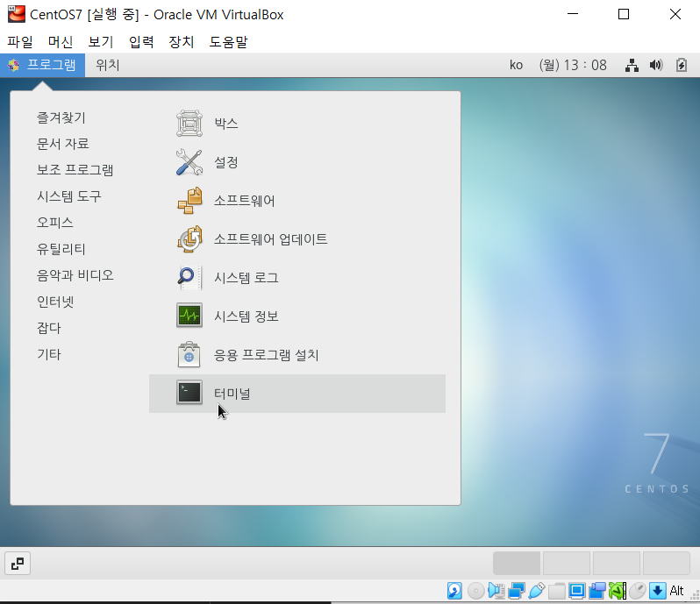Click the VirtualBox mouse integration icon
Screen dimensions: 700x604
638,591
